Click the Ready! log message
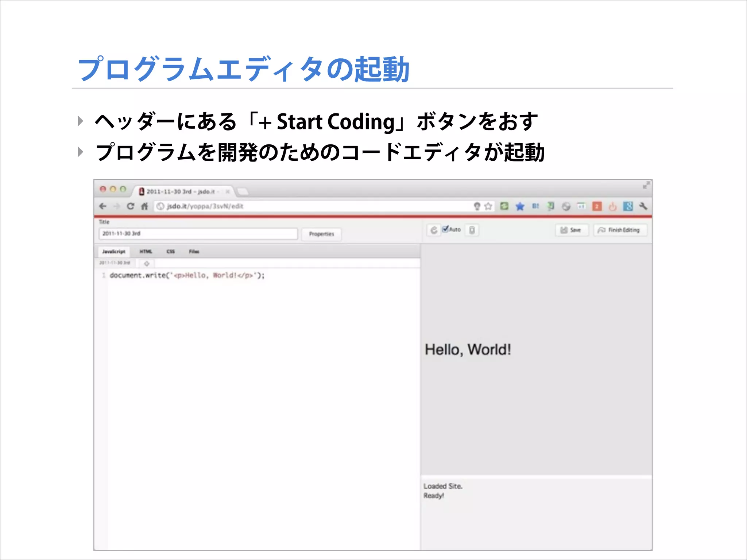 pos(434,496)
